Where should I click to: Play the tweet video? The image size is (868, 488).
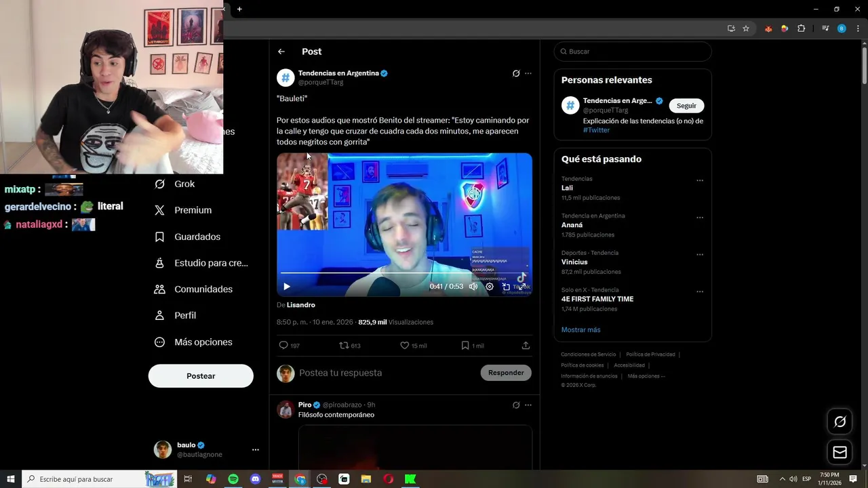pyautogui.click(x=286, y=287)
